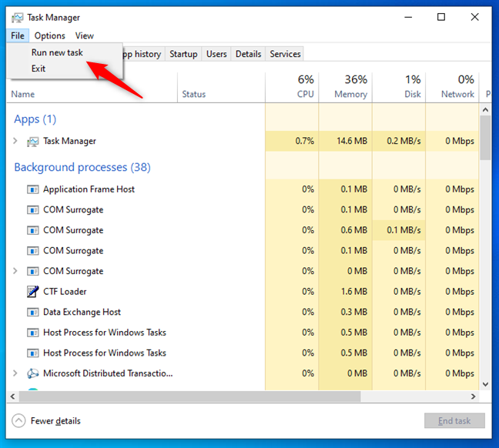
Task: Click the Task Manager title bar icon
Action: click(x=17, y=18)
